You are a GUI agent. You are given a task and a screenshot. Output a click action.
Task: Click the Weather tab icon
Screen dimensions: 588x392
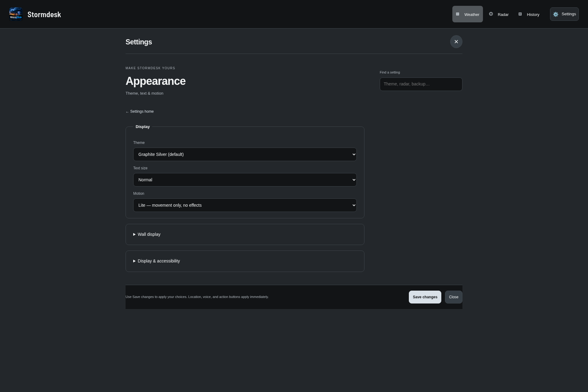(x=458, y=14)
